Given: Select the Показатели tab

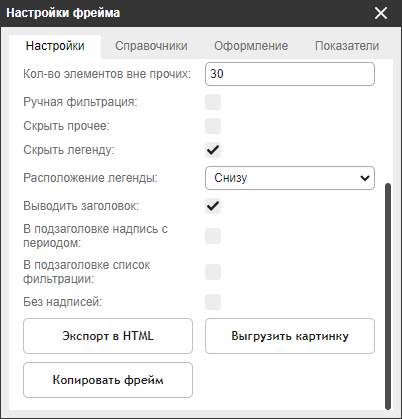Looking at the screenshot, I should (347, 46).
